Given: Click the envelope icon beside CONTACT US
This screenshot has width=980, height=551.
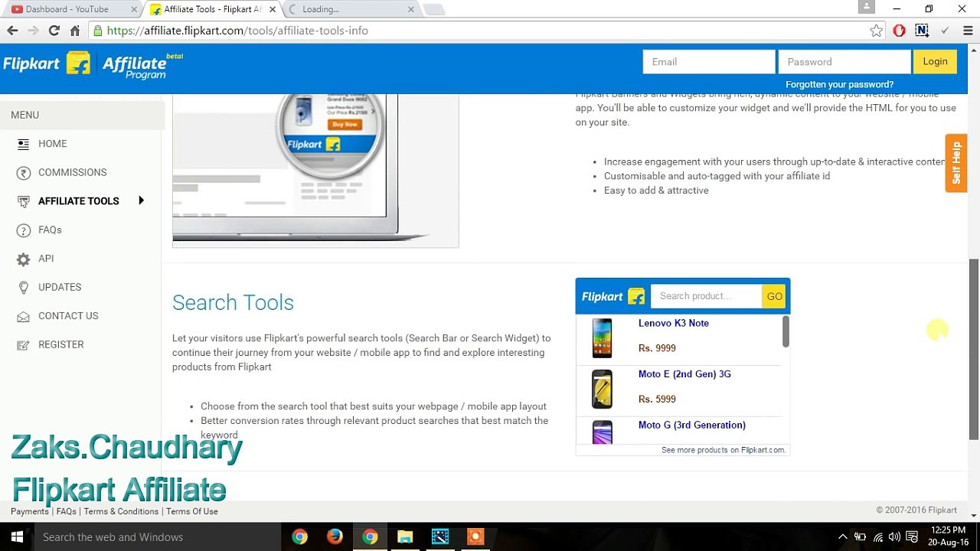Looking at the screenshot, I should 23,317.
